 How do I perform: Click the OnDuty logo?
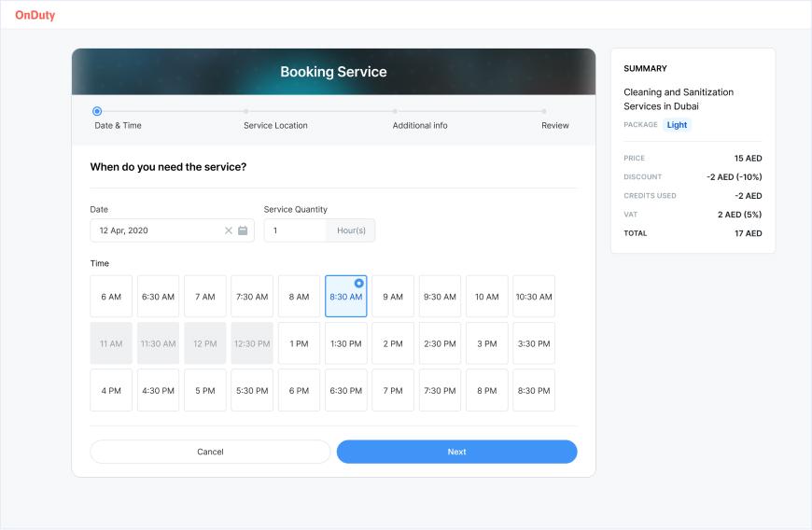click(35, 15)
